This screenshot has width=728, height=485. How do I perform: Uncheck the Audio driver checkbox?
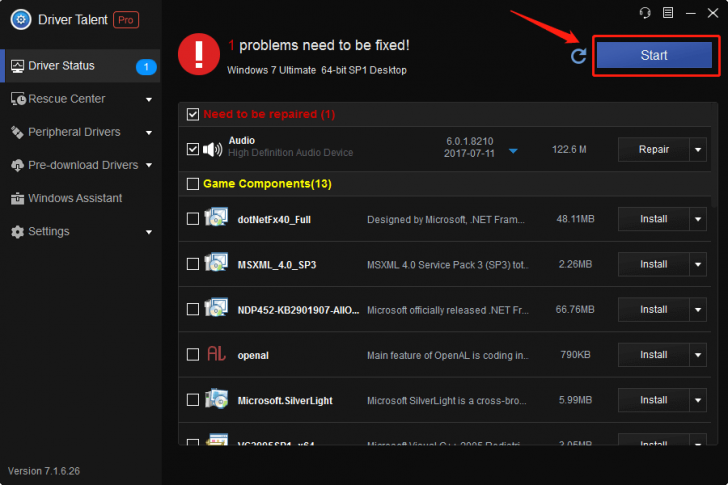[x=193, y=149]
